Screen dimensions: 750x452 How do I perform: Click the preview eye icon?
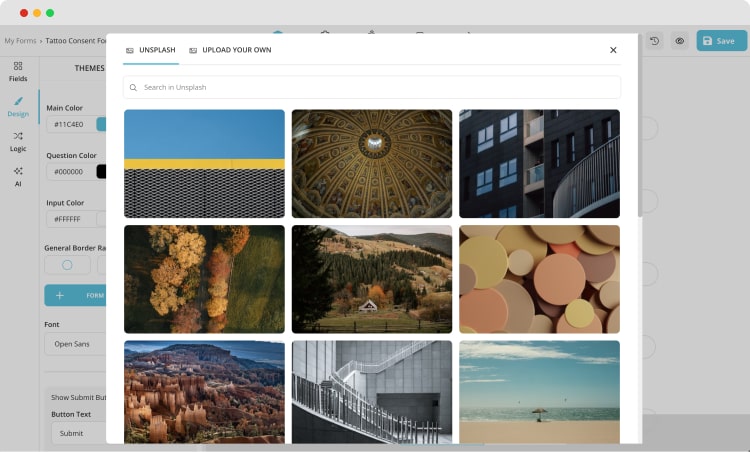click(679, 41)
